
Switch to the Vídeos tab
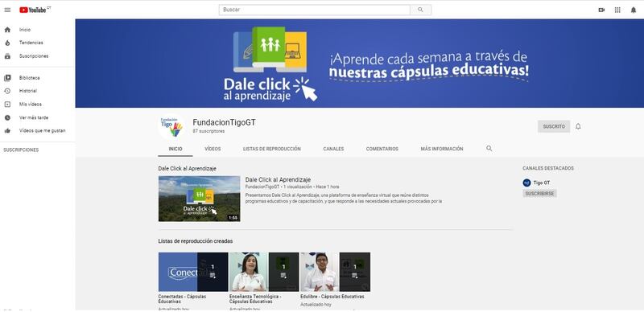(x=213, y=149)
